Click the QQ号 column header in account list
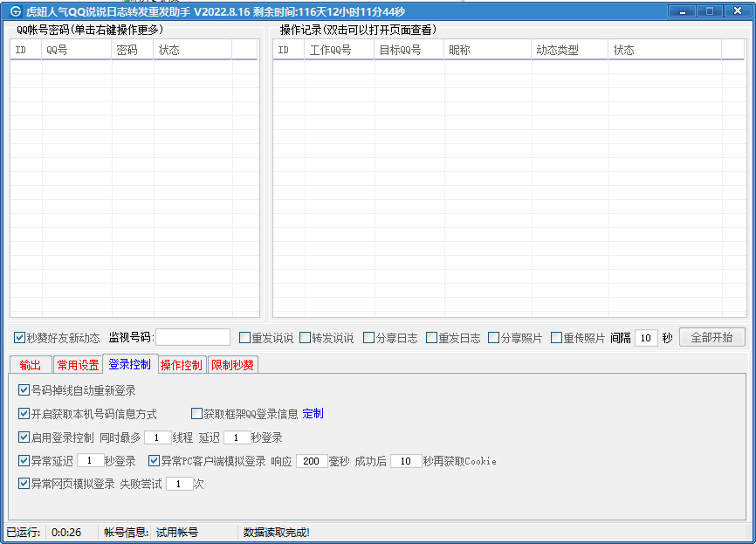Image resolution: width=756 pixels, height=544 pixels. tap(76, 50)
